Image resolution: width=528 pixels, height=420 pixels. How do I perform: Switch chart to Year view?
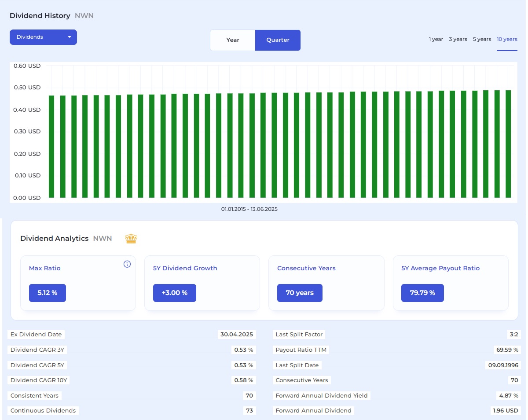pos(233,40)
